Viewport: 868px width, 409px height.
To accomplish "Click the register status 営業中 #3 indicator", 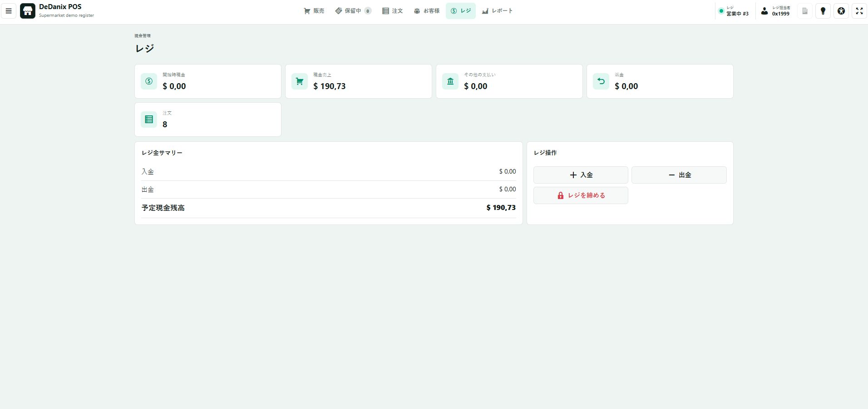I will (x=733, y=11).
